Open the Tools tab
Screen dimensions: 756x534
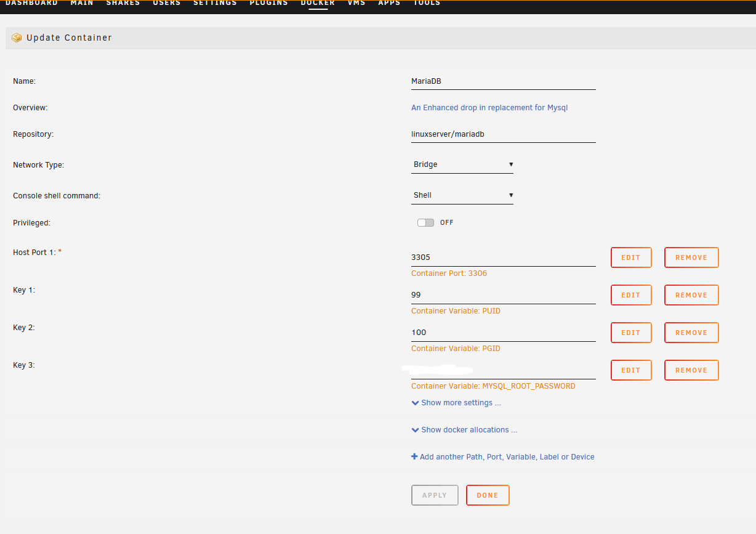click(x=427, y=3)
